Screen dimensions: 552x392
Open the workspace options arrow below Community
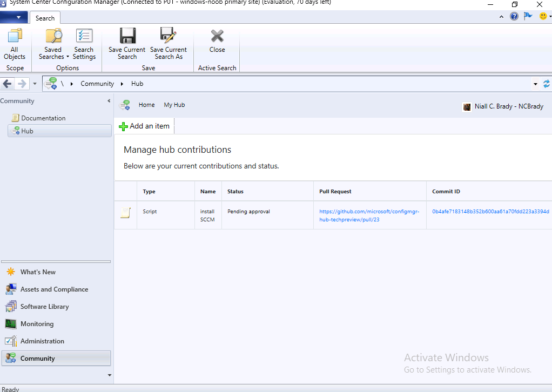pyautogui.click(x=110, y=375)
